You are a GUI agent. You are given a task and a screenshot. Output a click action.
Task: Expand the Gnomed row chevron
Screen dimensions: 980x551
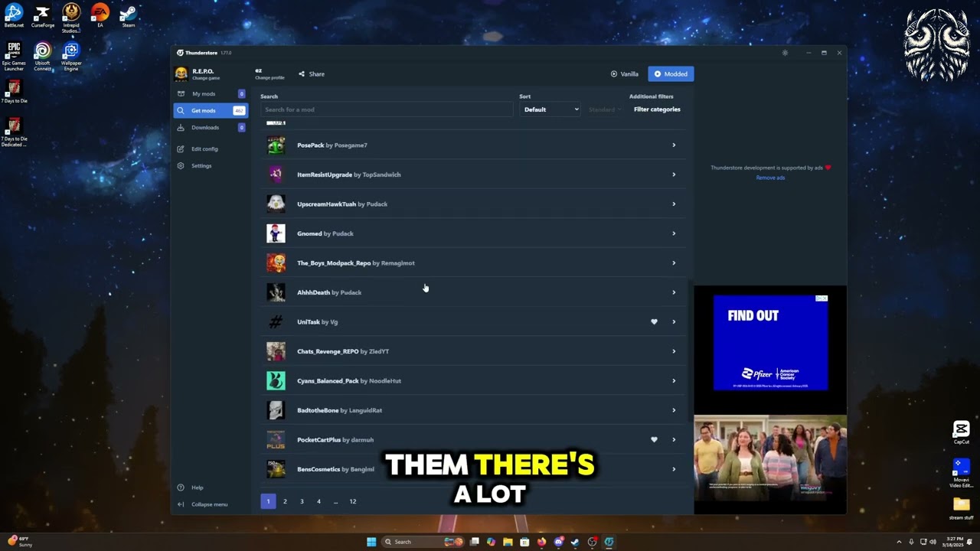click(674, 233)
